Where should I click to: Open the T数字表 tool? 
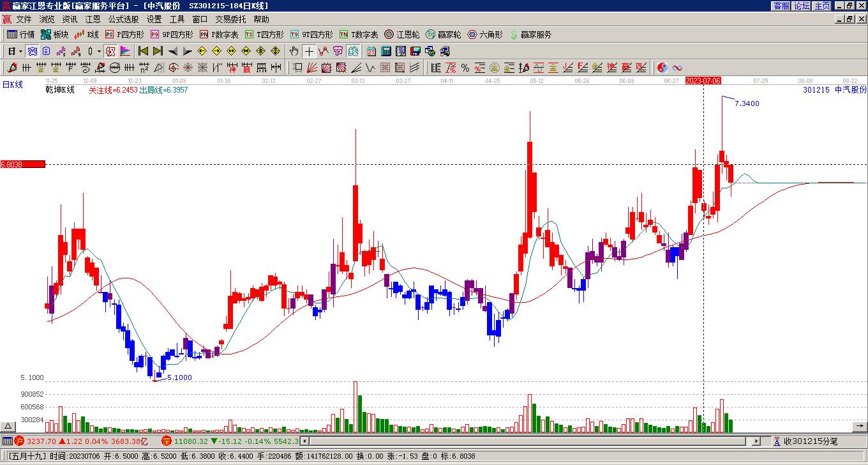359,34
